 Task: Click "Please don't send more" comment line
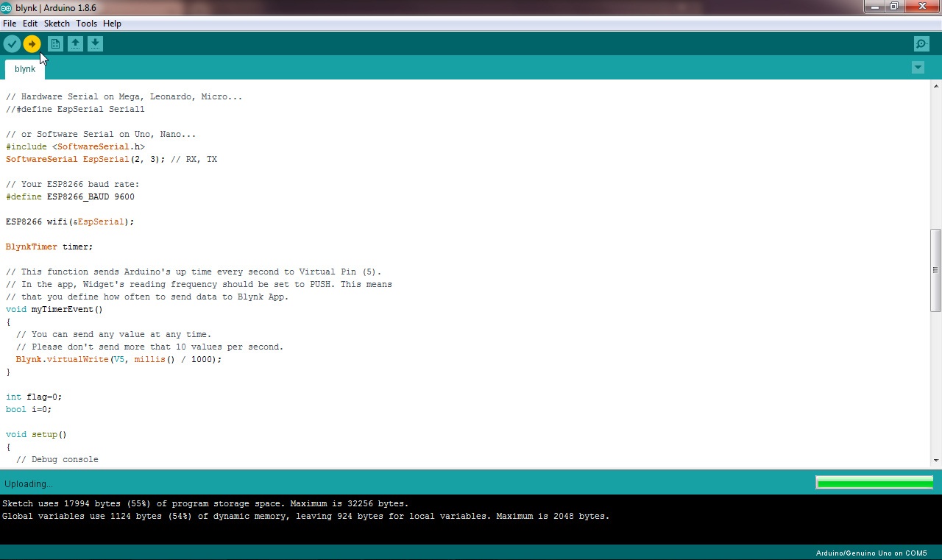[x=149, y=347]
